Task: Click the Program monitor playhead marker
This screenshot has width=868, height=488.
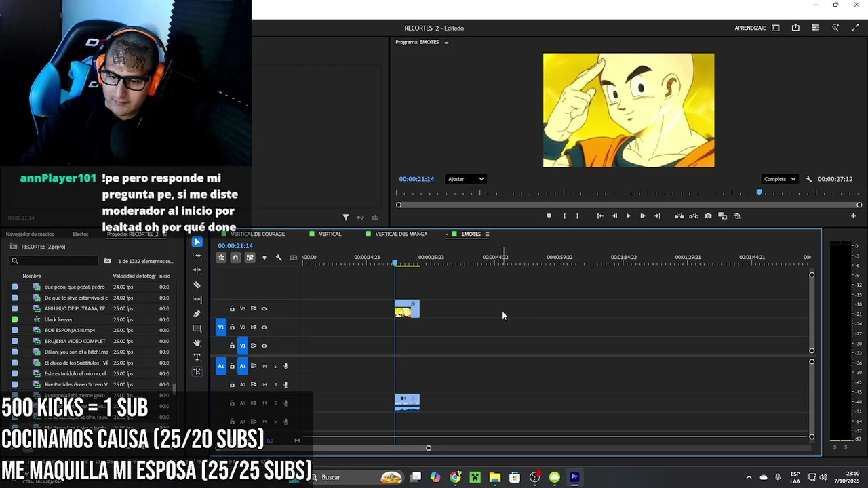Action: [759, 192]
